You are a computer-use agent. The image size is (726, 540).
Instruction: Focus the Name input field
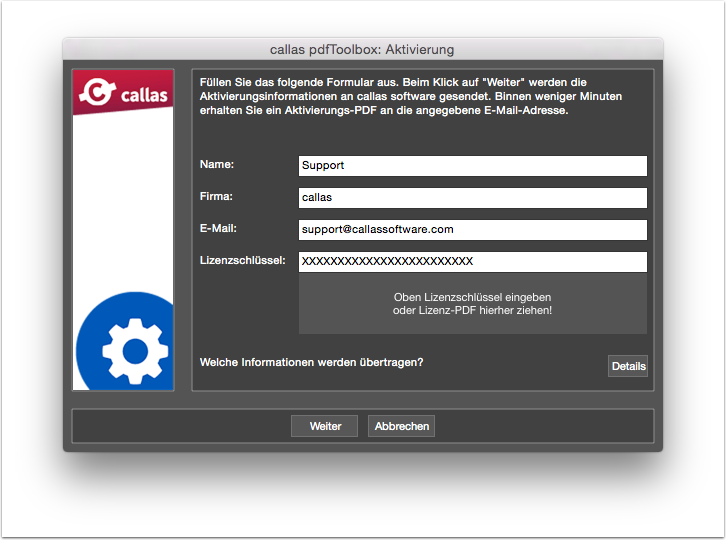(x=473, y=166)
